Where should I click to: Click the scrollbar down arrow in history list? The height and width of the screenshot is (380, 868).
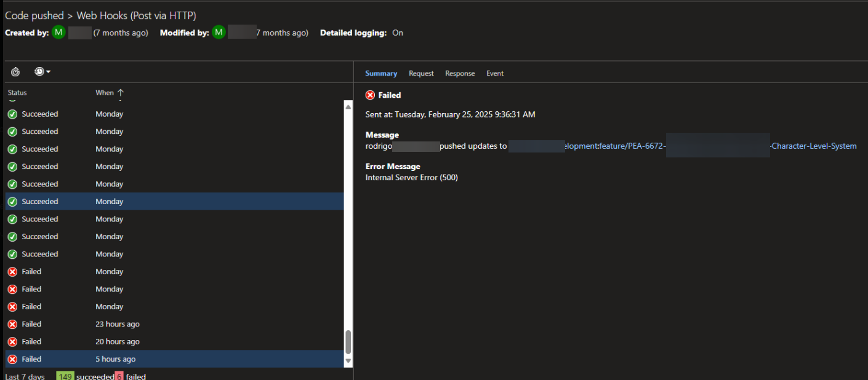click(x=348, y=361)
